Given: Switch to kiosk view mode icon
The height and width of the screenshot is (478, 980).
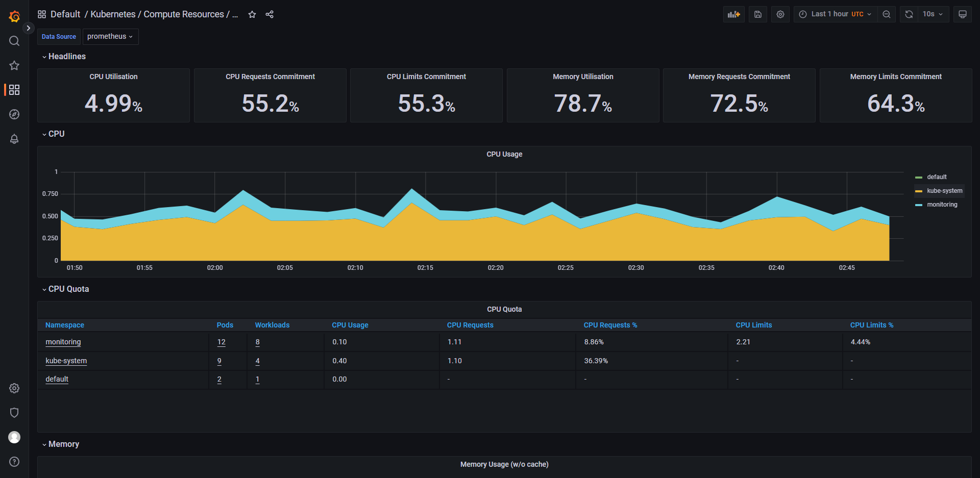Looking at the screenshot, I should coord(962,14).
